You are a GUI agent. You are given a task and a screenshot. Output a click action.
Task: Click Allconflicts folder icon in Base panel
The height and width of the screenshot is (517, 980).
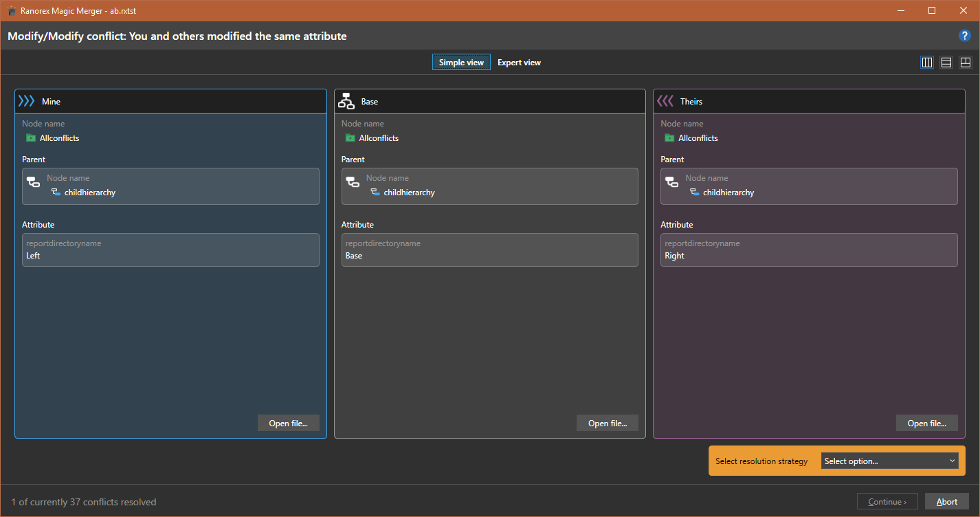350,138
